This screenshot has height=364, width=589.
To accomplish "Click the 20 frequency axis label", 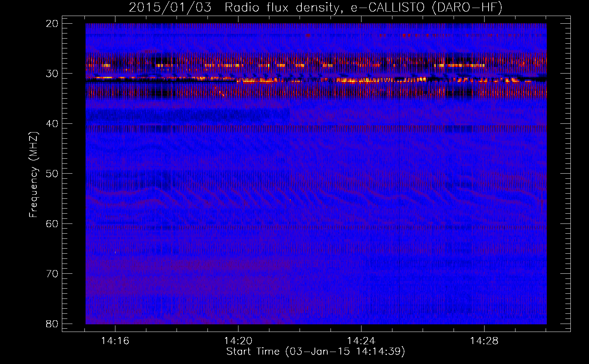I will pyautogui.click(x=52, y=24).
